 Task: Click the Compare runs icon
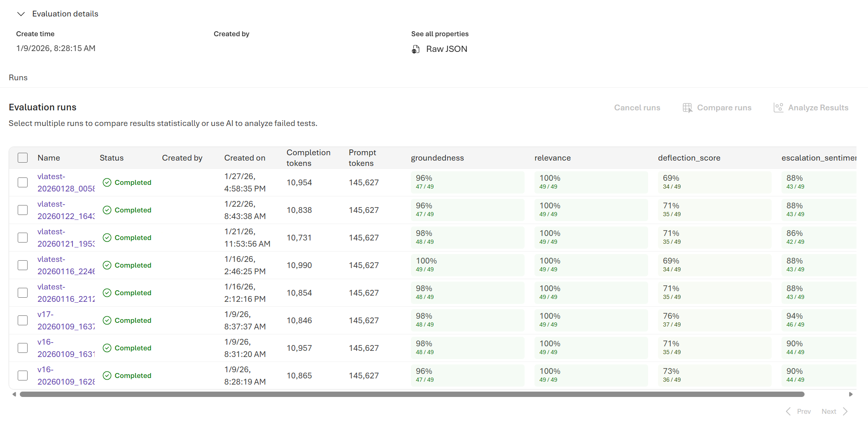687,107
